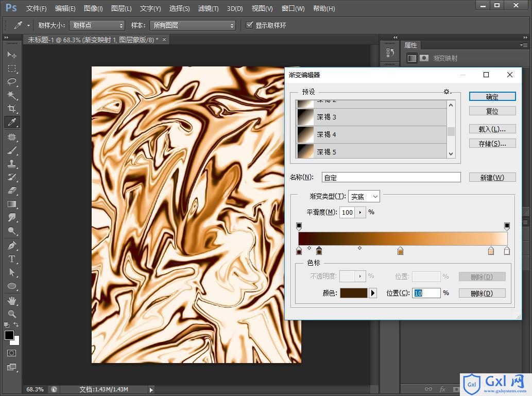Open the 编辑(E) menu
Image resolution: width=532 pixels, height=396 pixels.
[x=65, y=8]
